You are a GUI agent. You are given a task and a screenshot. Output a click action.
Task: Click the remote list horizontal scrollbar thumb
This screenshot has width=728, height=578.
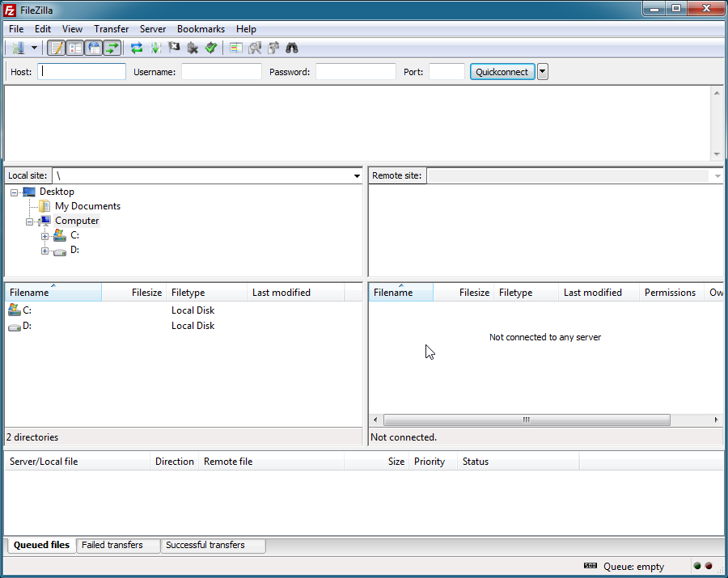click(x=527, y=420)
